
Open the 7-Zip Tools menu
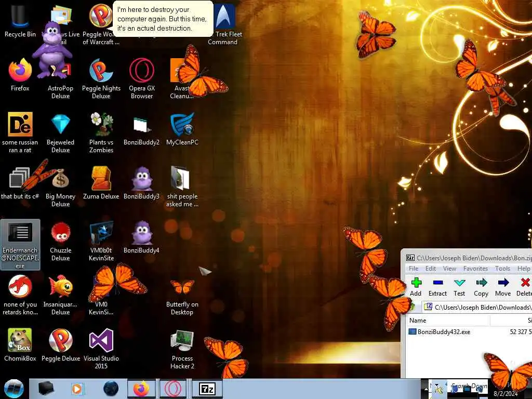(x=502, y=269)
